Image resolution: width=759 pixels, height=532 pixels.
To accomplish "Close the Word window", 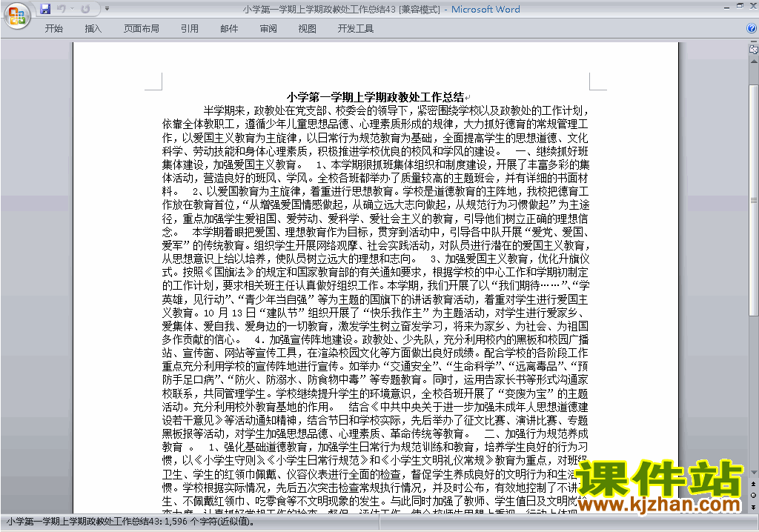I will pos(753,6).
